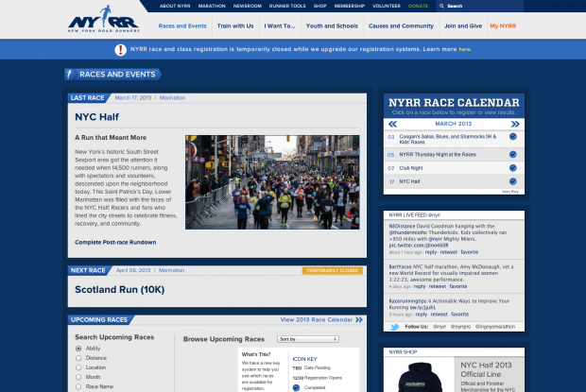The height and width of the screenshot is (392, 586).
Task: Open the Shop top menu
Action: 319,6
